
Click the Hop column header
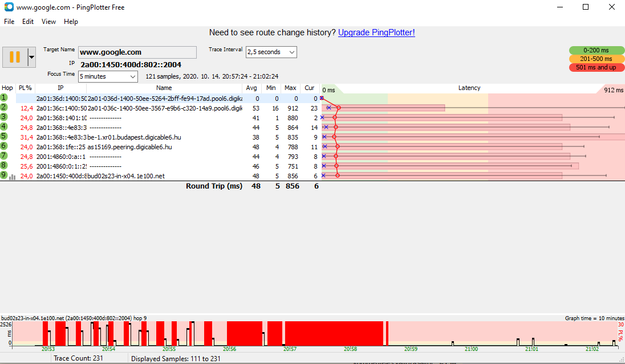coord(7,88)
